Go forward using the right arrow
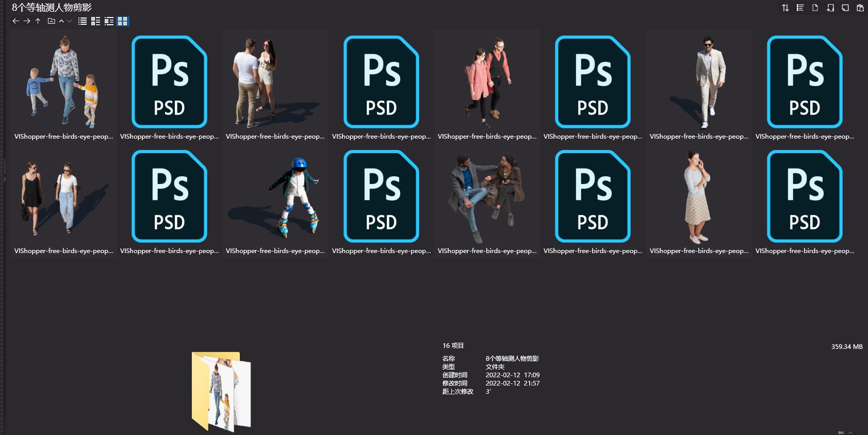The height and width of the screenshot is (435, 868). (x=27, y=21)
